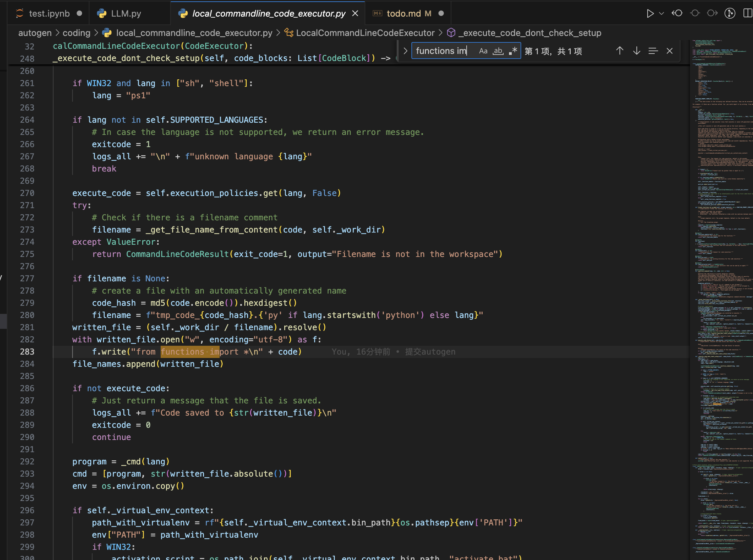This screenshot has height=560, width=753.
Task: Click the Jupyter icon on test.ipynb tab
Action: click(20, 14)
